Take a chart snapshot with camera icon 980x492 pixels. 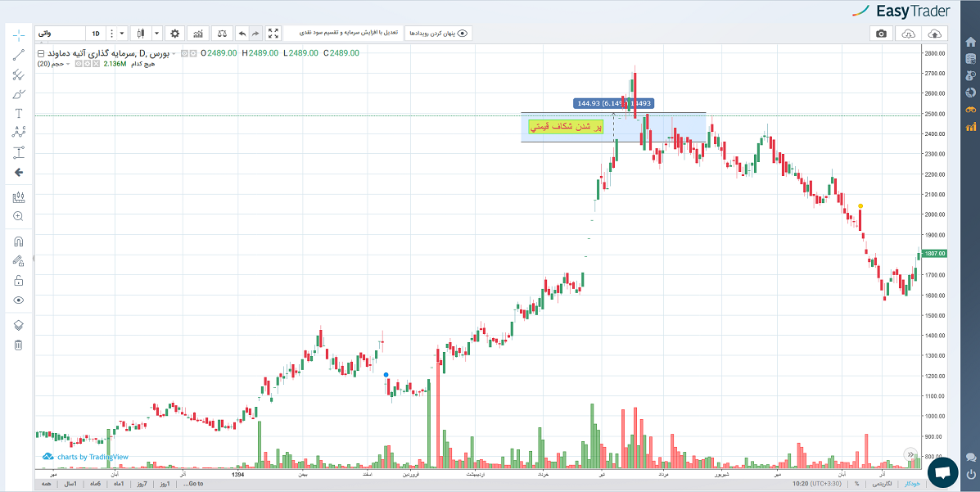click(881, 34)
